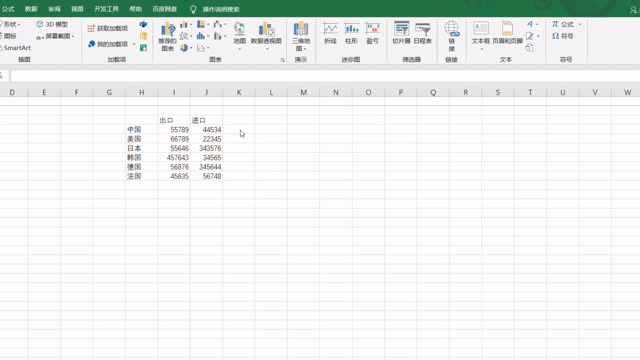Open the 图表 group dialog launcher

tap(282, 60)
